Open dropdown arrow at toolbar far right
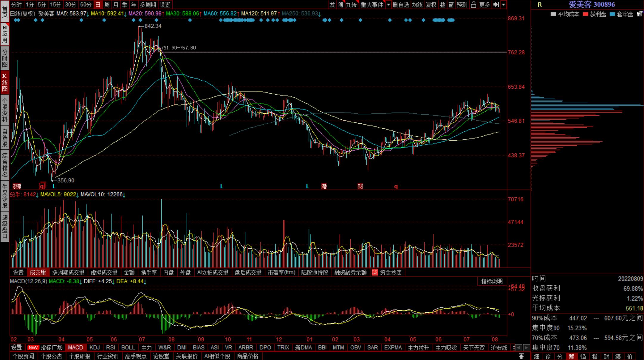Image resolution: width=644 pixels, height=360 pixels. (504, 5)
